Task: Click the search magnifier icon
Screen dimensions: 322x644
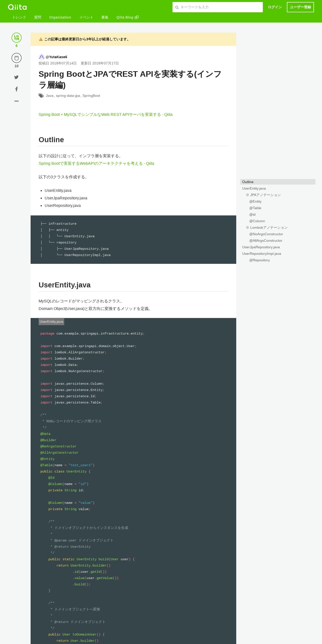Action: point(177,7)
